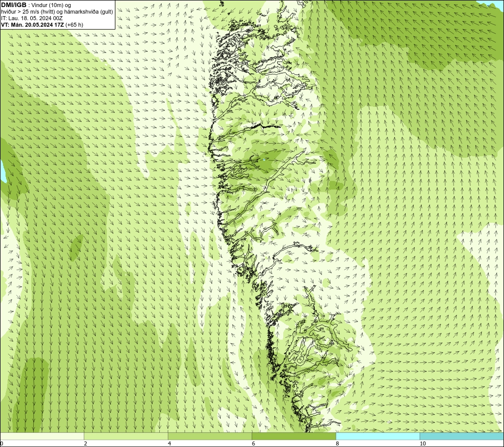
Task: Click the 'IT: Lau. 18. 05. 2024 00Z' line
Action: (x=32, y=18)
